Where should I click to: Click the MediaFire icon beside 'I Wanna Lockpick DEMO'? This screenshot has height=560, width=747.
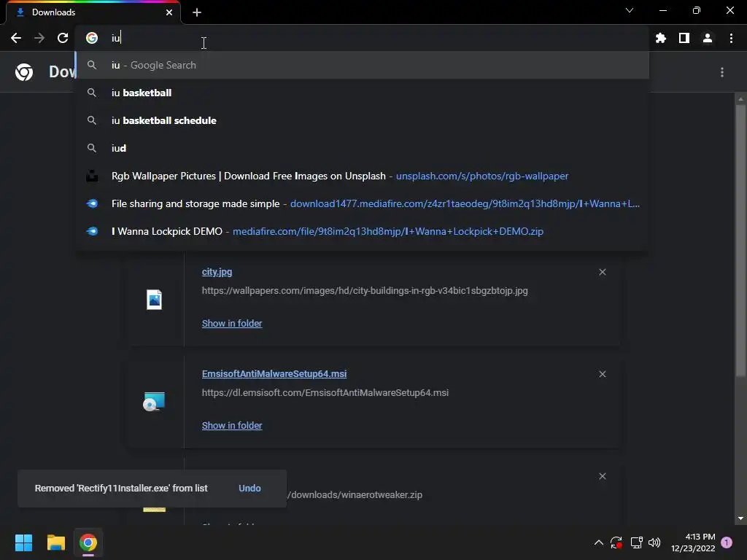coord(92,231)
